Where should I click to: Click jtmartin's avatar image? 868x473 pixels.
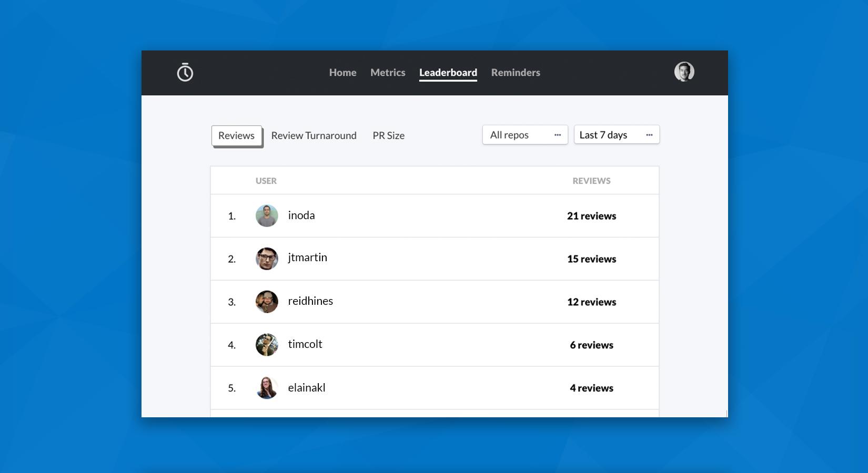pos(267,259)
